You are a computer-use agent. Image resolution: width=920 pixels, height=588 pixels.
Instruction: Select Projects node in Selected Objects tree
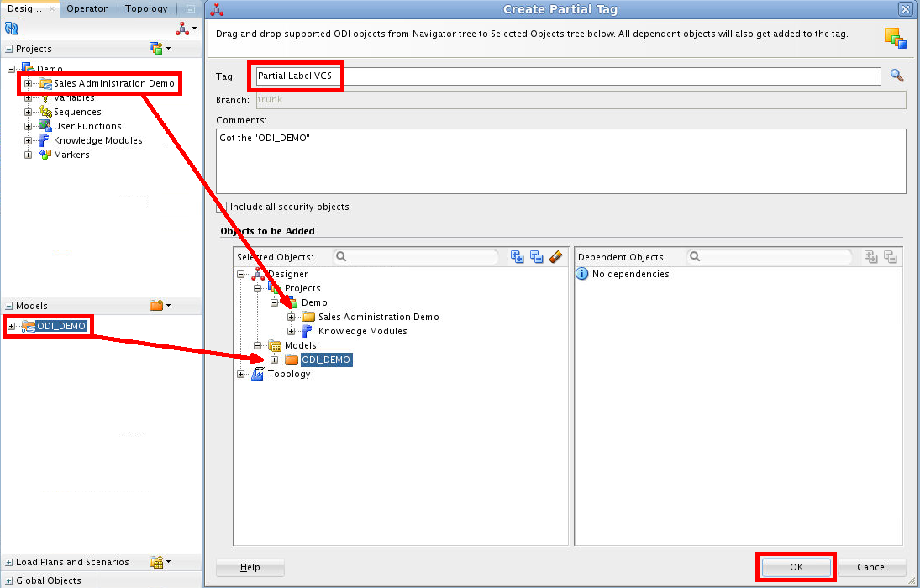[302, 288]
